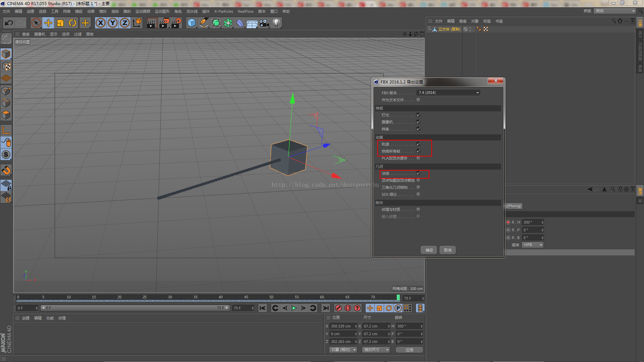Viewport: 644px width, 362px height.
Task: Activate the Scale tool icon
Action: [60, 23]
